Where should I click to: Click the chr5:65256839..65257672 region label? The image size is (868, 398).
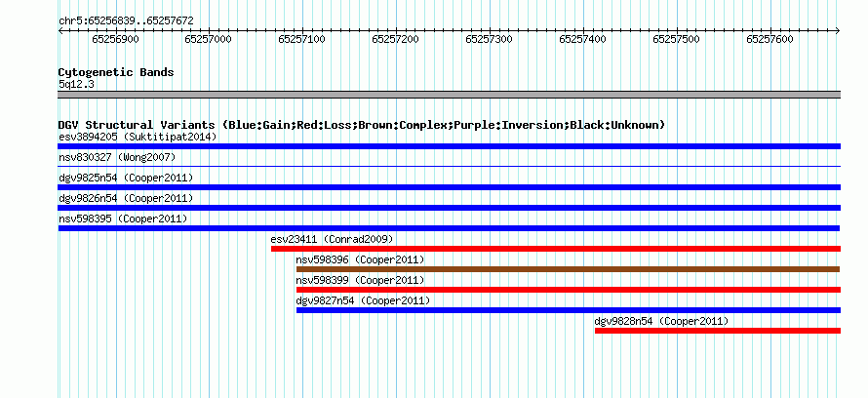coord(126,20)
